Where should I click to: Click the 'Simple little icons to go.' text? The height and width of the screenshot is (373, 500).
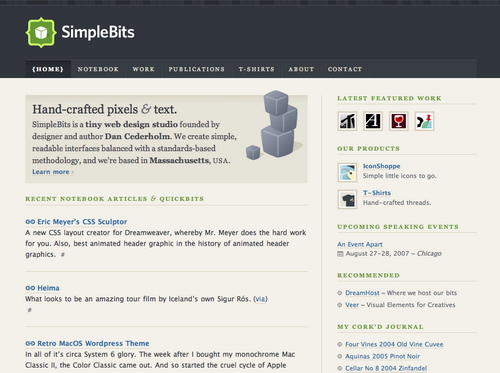pyautogui.click(x=400, y=176)
